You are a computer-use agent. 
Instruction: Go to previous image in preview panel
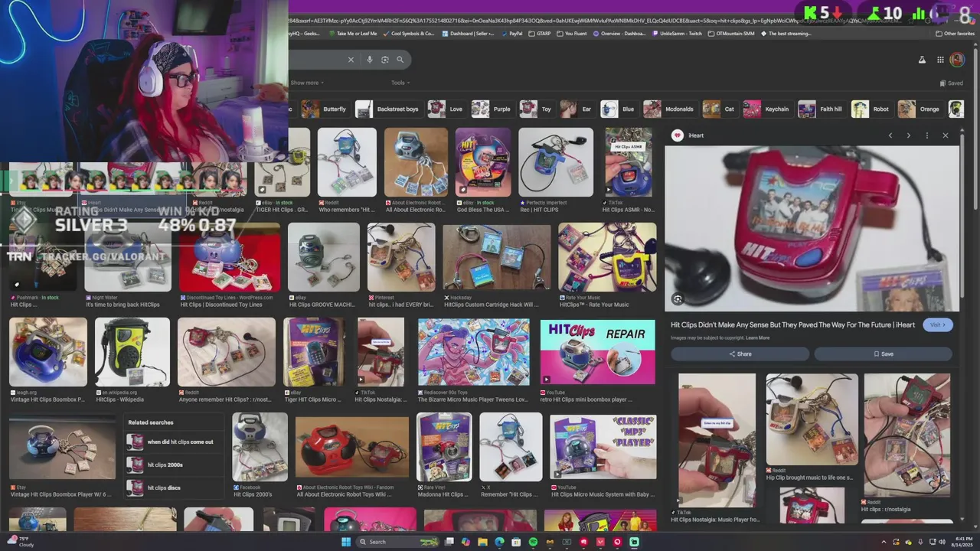click(x=890, y=135)
